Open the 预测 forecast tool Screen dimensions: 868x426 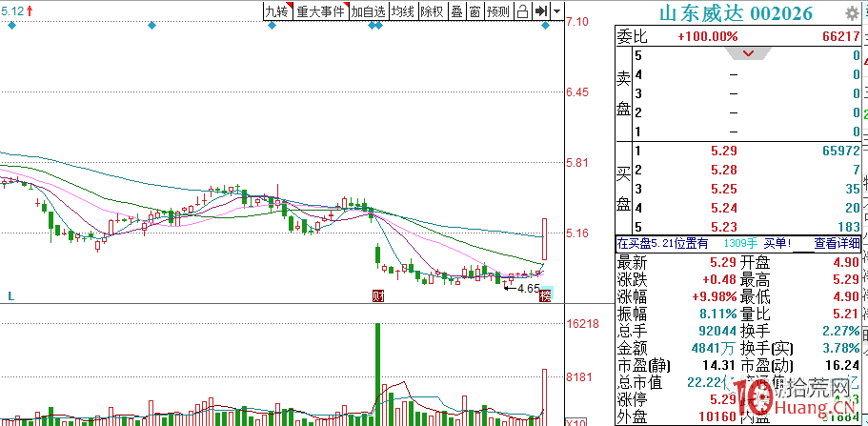pos(498,11)
